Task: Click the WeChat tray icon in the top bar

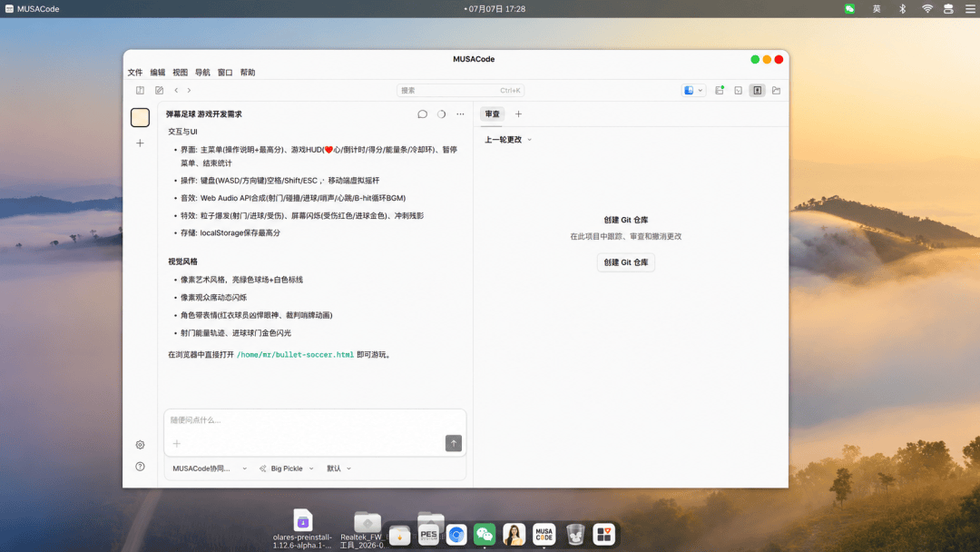Action: 849,9
